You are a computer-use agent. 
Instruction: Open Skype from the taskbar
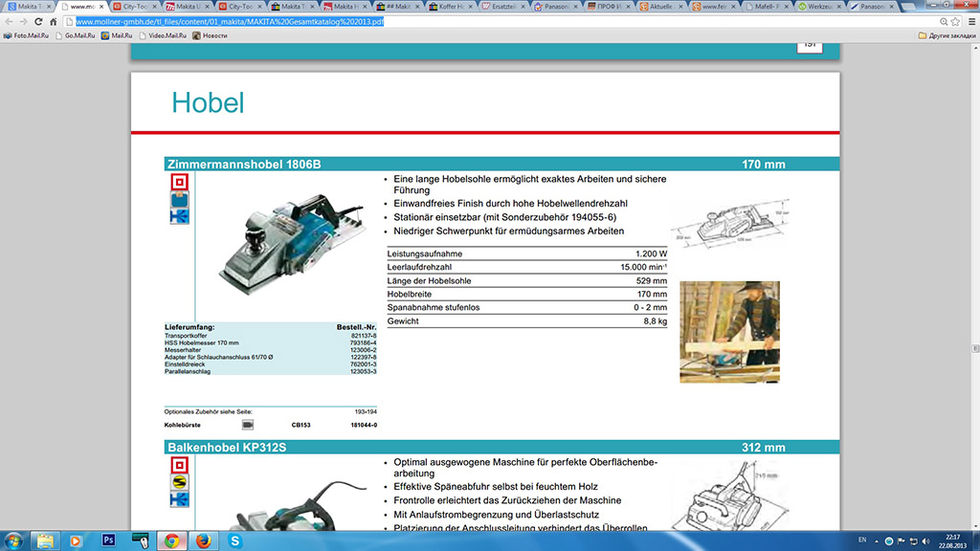[235, 541]
